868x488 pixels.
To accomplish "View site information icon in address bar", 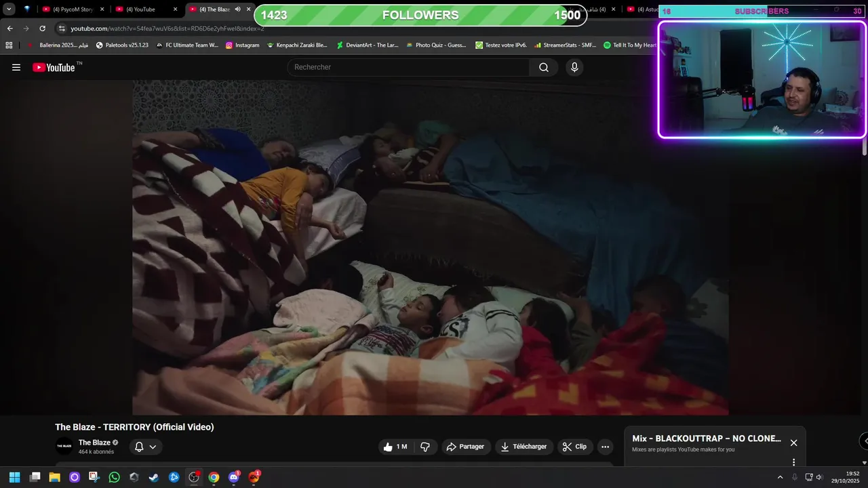I will coord(62,28).
